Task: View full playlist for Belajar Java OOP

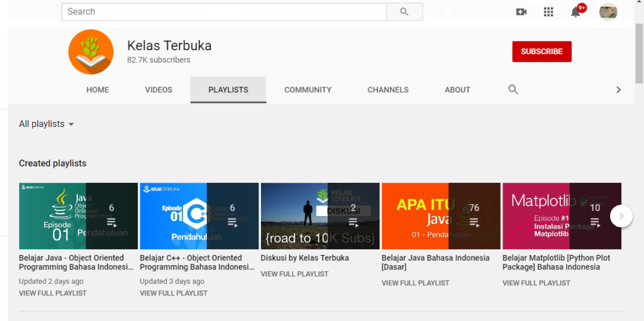Action: 53,293
